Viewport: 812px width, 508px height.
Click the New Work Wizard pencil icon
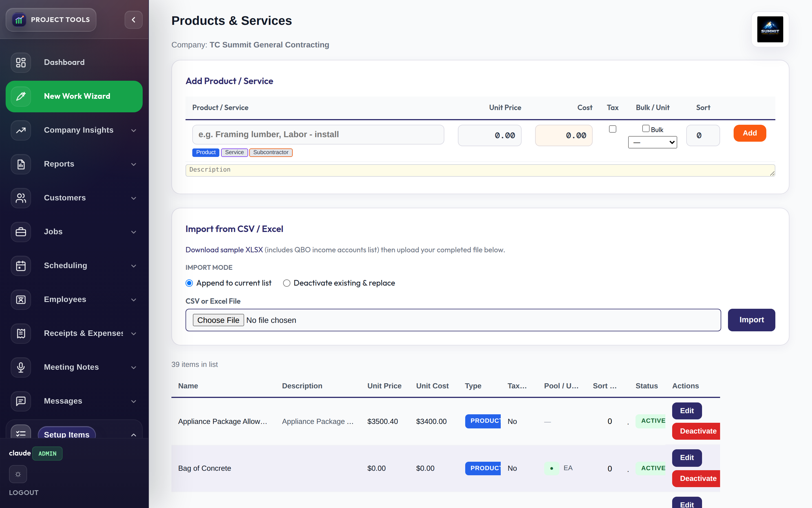pyautogui.click(x=21, y=97)
